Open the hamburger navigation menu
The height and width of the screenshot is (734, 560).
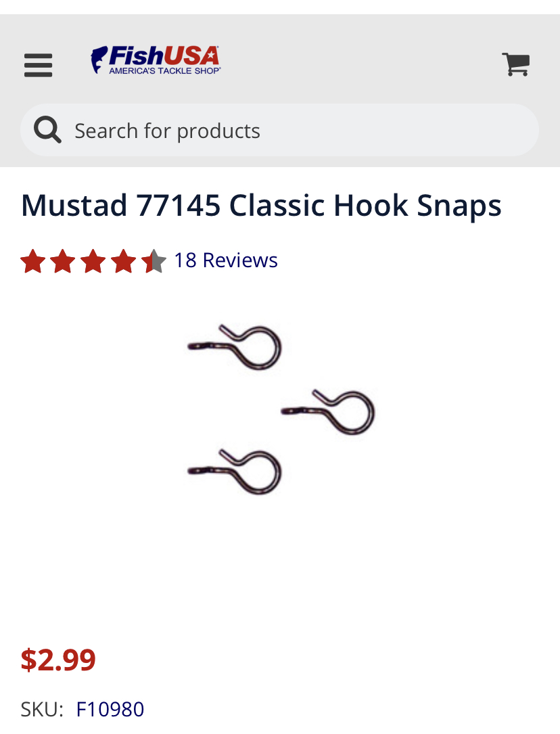point(39,65)
